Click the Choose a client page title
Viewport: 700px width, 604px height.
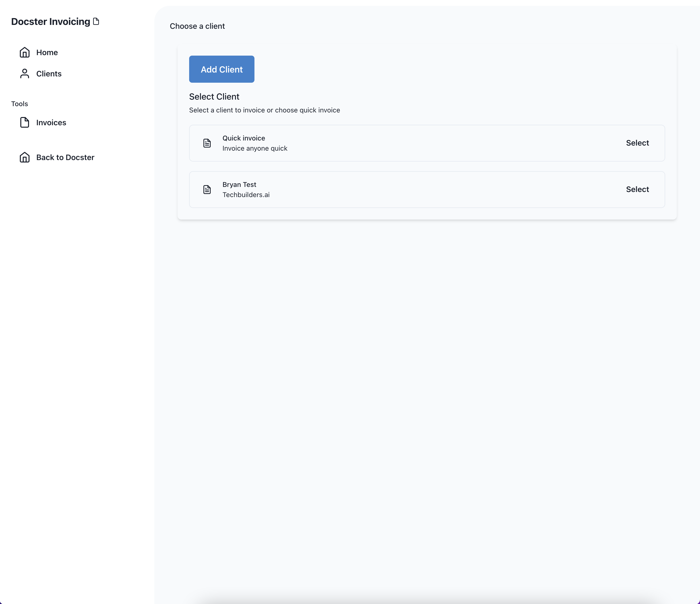197,26
